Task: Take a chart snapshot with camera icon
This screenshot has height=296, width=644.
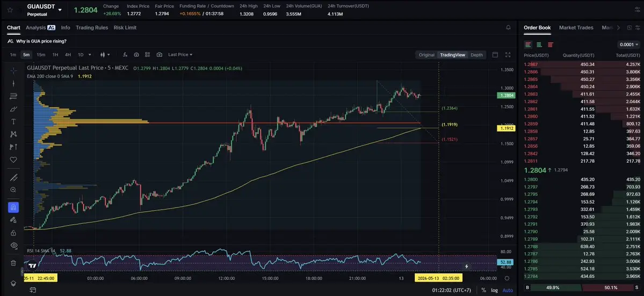Action: tap(160, 55)
